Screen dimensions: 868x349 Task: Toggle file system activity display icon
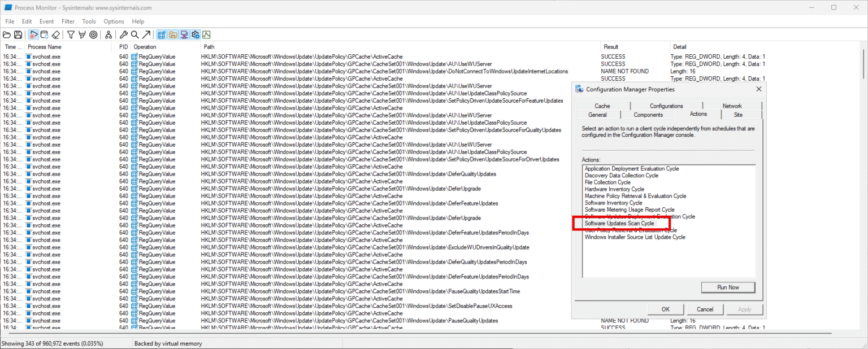pyautogui.click(x=173, y=34)
